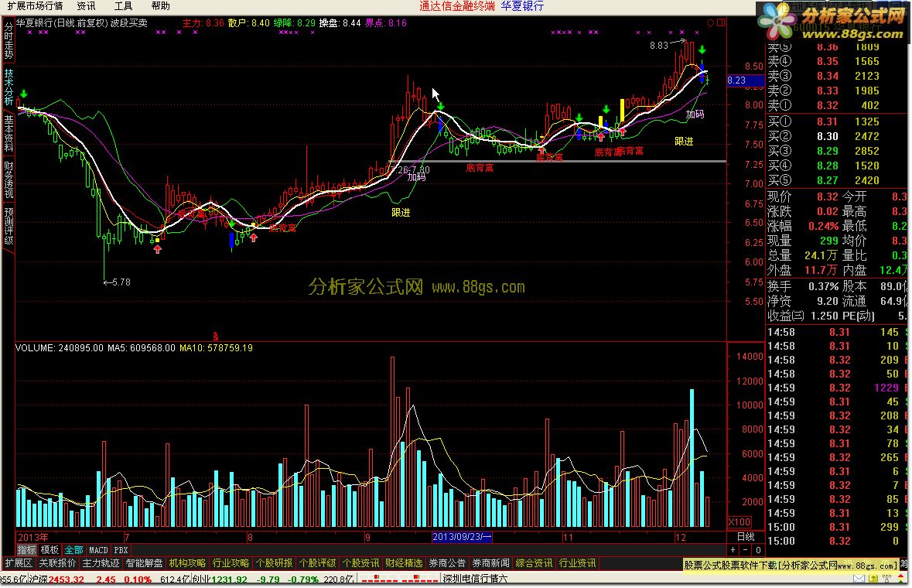The image size is (912, 588).
Task: Click the 深圳电信行情六 server label
Action: pos(475,579)
